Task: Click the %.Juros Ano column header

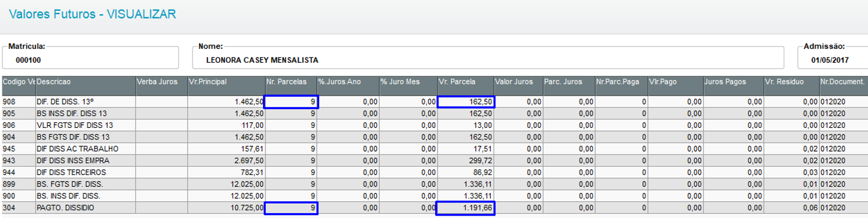Action: coord(348,85)
